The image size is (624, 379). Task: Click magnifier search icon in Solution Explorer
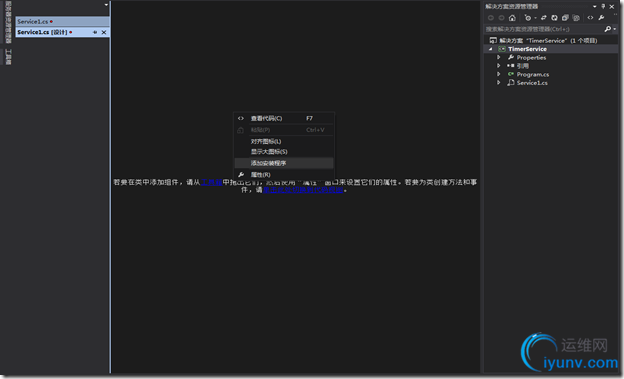(x=607, y=29)
